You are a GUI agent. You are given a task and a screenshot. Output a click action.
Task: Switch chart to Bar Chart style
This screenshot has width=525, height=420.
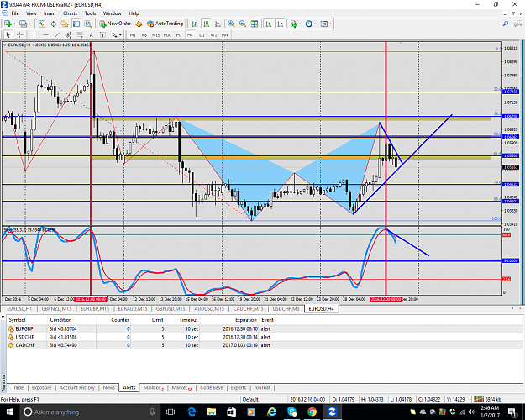click(x=195, y=24)
